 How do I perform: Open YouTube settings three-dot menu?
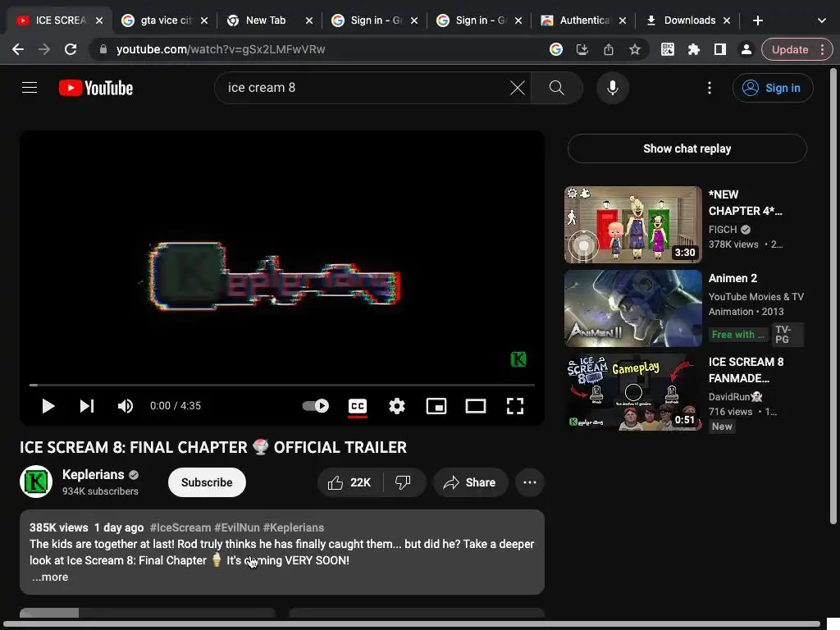[710, 88]
